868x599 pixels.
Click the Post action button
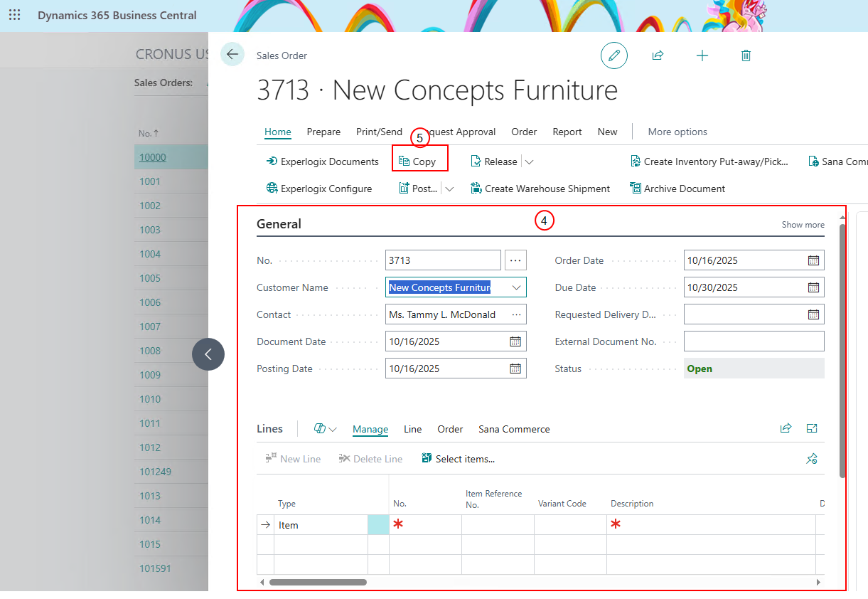(x=419, y=189)
